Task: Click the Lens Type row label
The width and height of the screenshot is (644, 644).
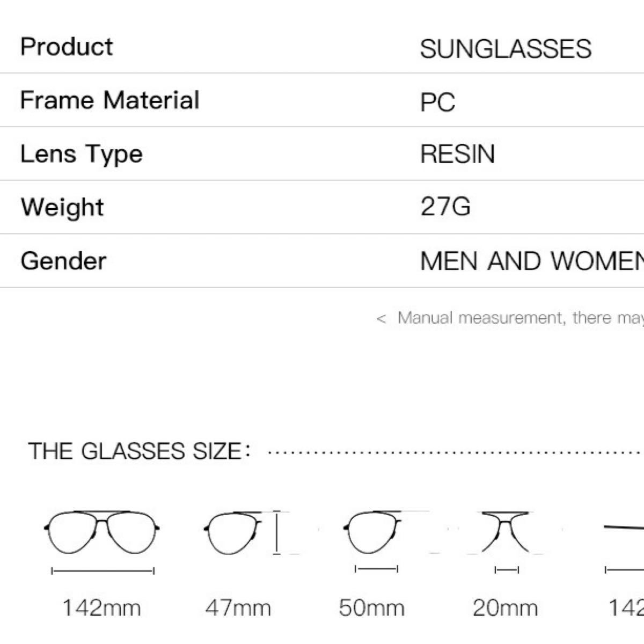Action: 82,154
